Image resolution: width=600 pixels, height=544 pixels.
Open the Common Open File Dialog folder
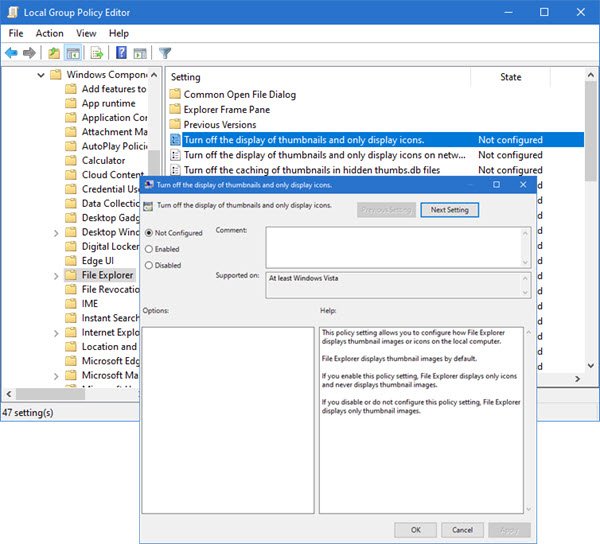coord(239,95)
